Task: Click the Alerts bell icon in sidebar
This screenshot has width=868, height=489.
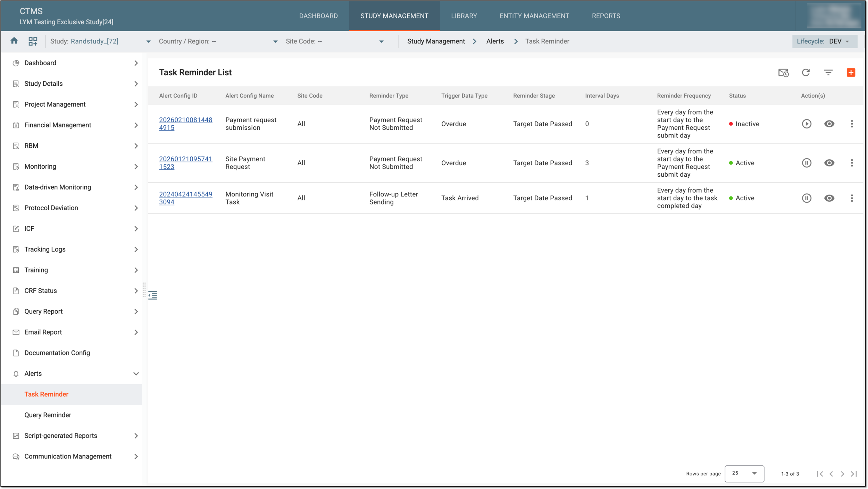Action: (x=16, y=374)
